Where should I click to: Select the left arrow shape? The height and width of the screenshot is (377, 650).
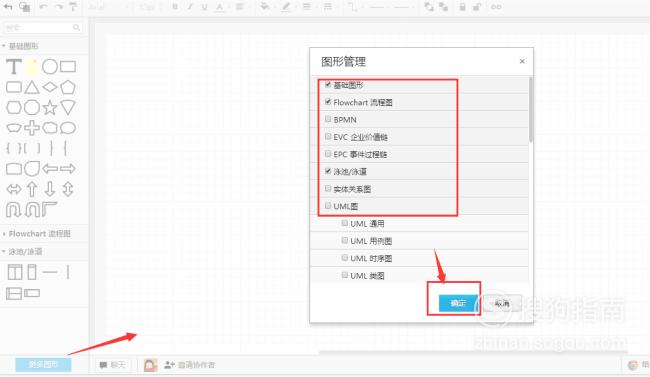click(x=50, y=169)
